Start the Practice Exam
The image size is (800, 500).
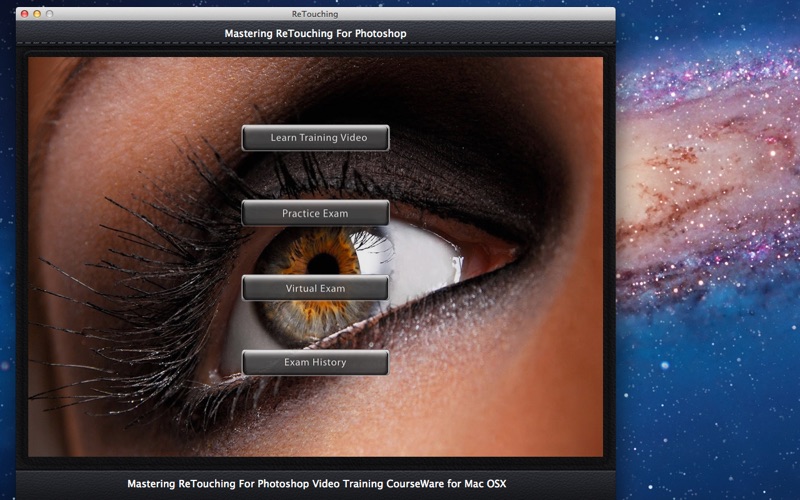315,213
